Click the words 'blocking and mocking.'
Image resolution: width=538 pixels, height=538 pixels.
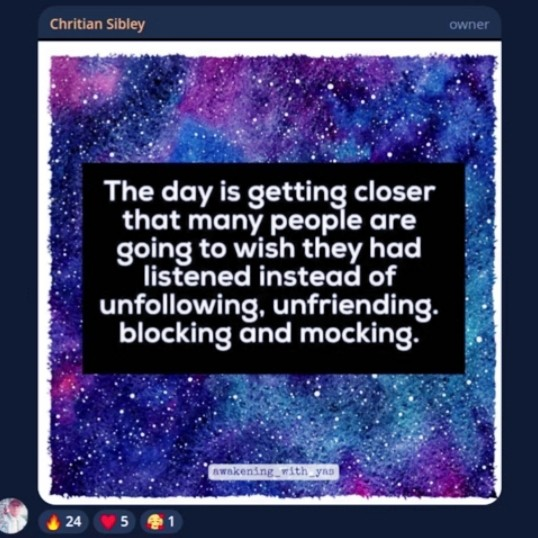tap(269, 334)
